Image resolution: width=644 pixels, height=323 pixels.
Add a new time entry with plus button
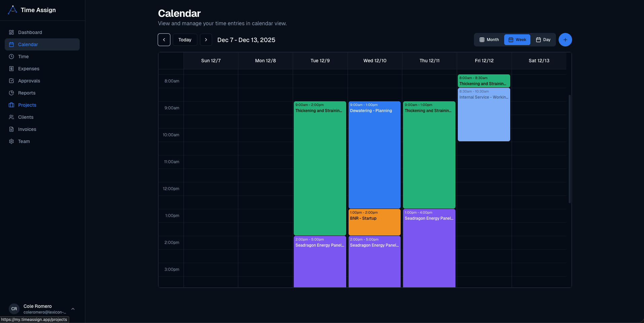(x=565, y=40)
